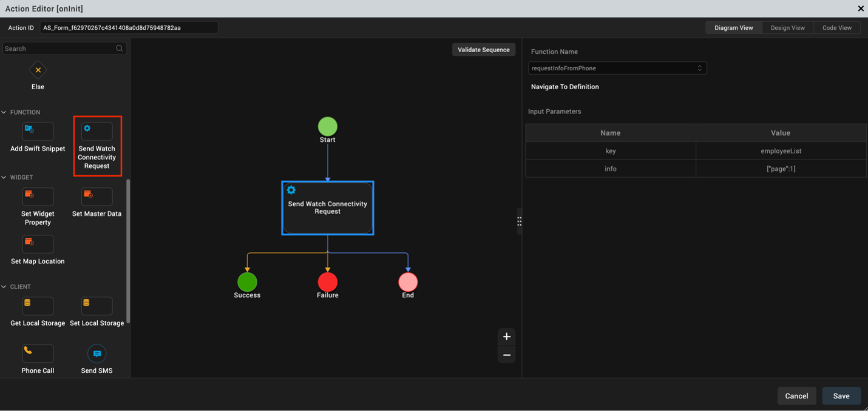Zoom in the diagram with plus

(507, 337)
